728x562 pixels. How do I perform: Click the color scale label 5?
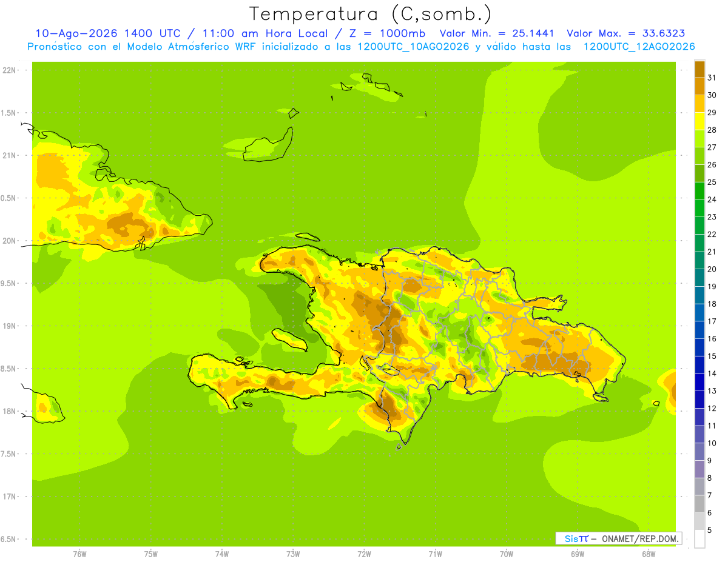click(x=710, y=530)
